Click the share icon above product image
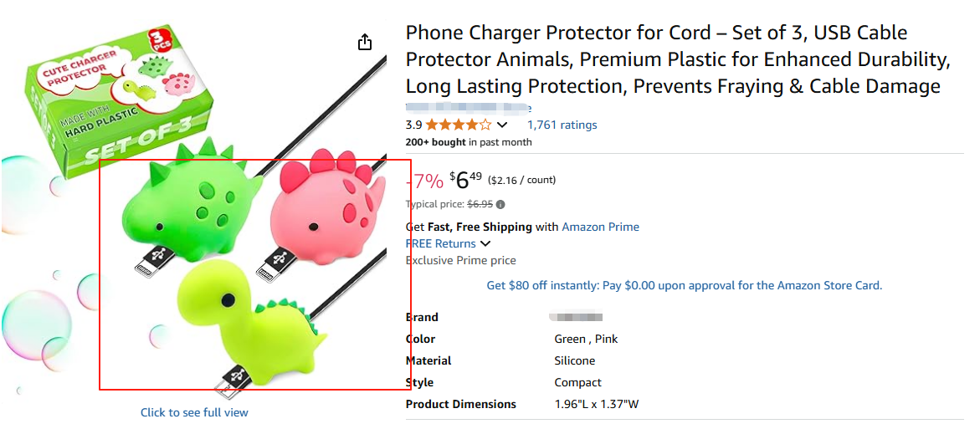The image size is (980, 429). click(x=365, y=42)
